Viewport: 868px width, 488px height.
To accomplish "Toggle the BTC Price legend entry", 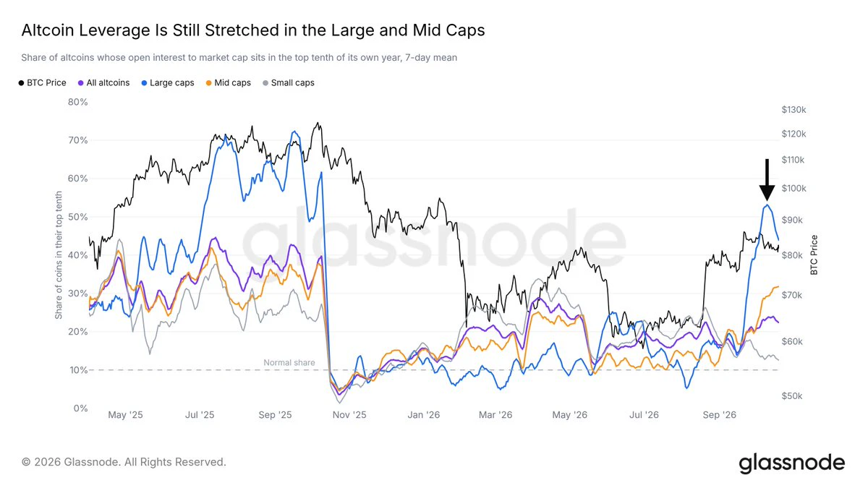I will [43, 82].
